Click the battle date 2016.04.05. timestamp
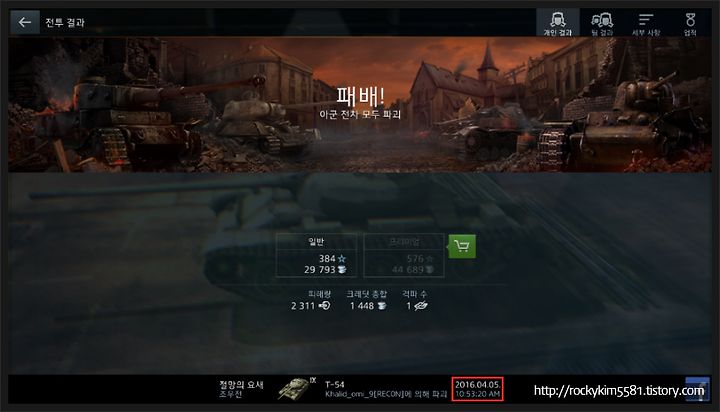The image size is (720, 412). [478, 385]
